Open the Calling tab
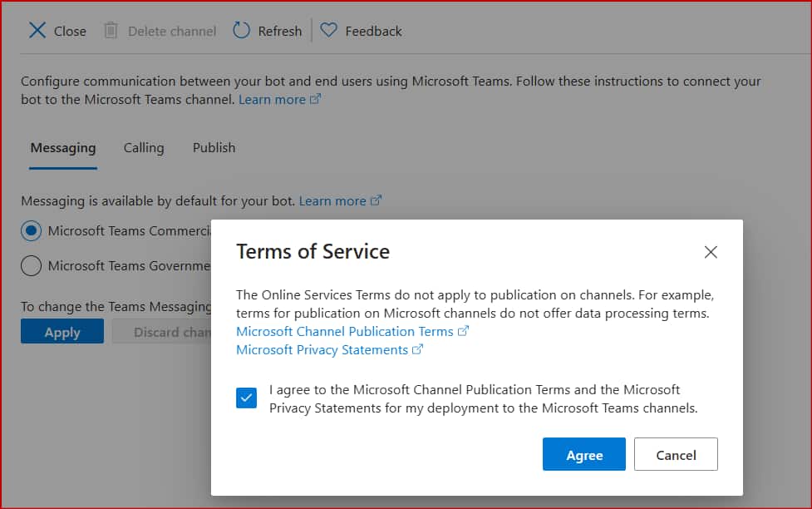 [x=144, y=147]
